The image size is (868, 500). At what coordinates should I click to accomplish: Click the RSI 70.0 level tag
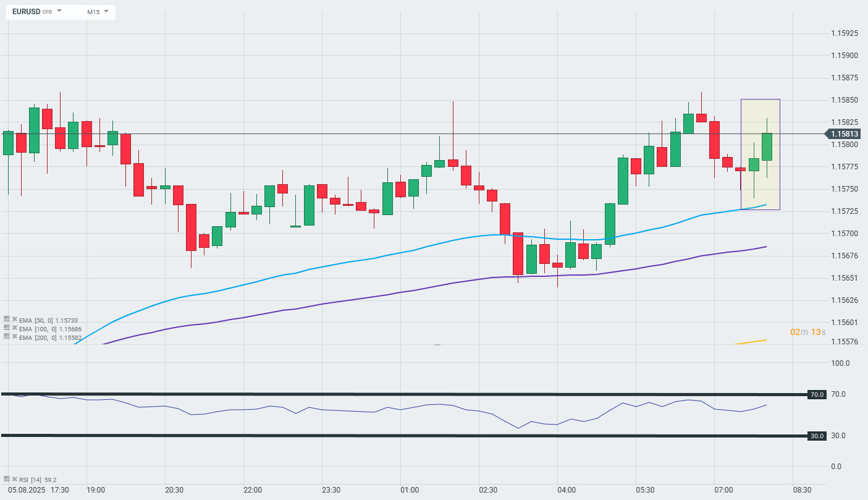(x=817, y=394)
